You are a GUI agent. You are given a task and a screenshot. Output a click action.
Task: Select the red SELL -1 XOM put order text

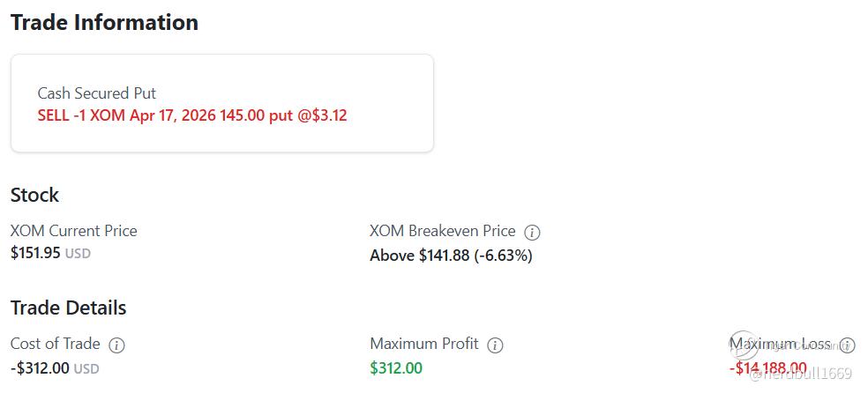coord(192,115)
